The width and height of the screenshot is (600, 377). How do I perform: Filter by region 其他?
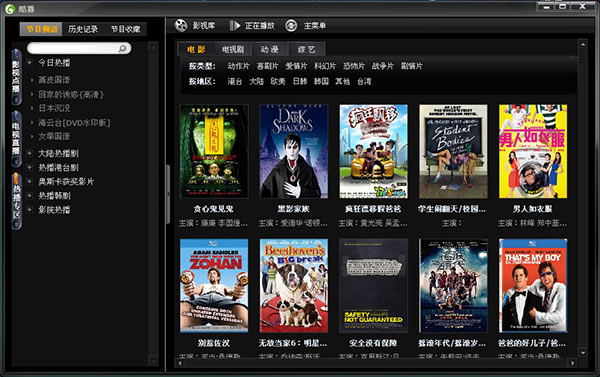[342, 81]
